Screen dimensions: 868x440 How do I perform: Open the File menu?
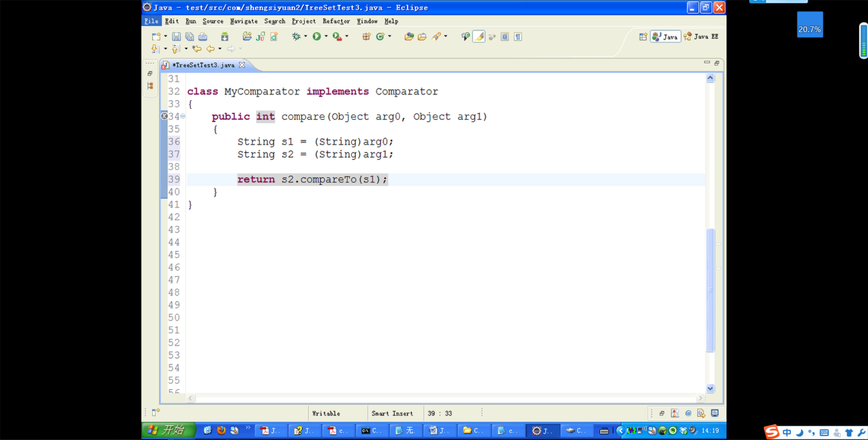pos(152,21)
